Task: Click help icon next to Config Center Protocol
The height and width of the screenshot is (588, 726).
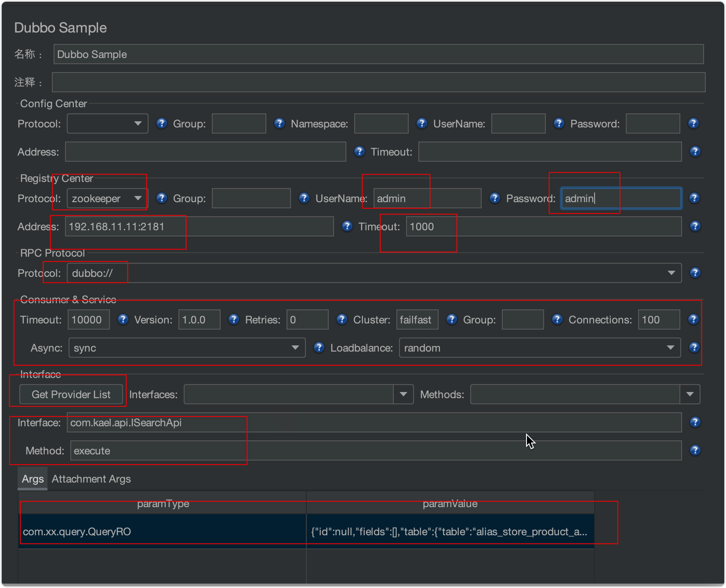Action: tap(162, 123)
